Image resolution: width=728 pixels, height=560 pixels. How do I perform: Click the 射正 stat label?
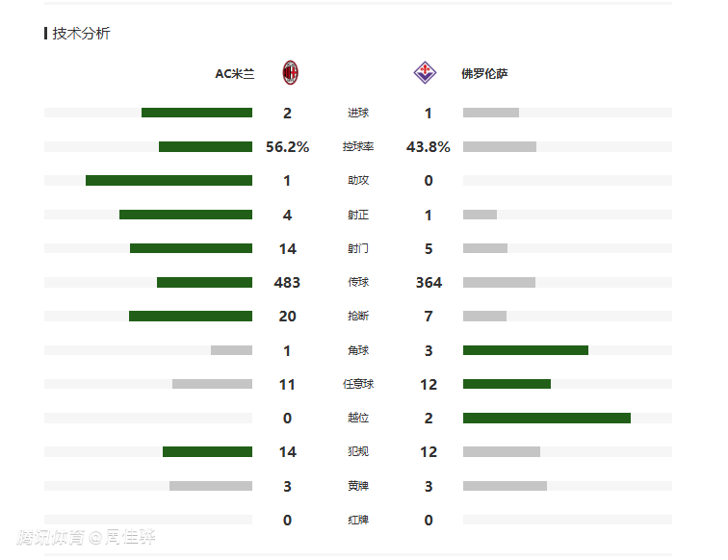click(357, 215)
